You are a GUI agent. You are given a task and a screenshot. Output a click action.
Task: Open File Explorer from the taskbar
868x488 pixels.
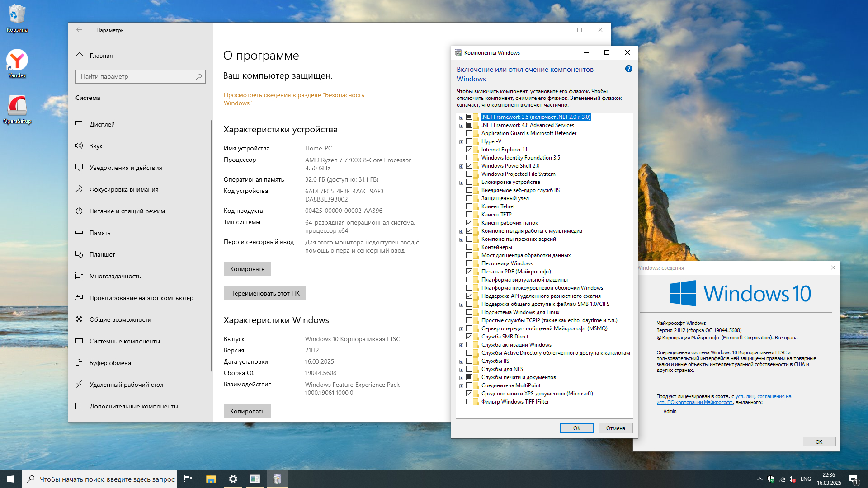(211, 479)
